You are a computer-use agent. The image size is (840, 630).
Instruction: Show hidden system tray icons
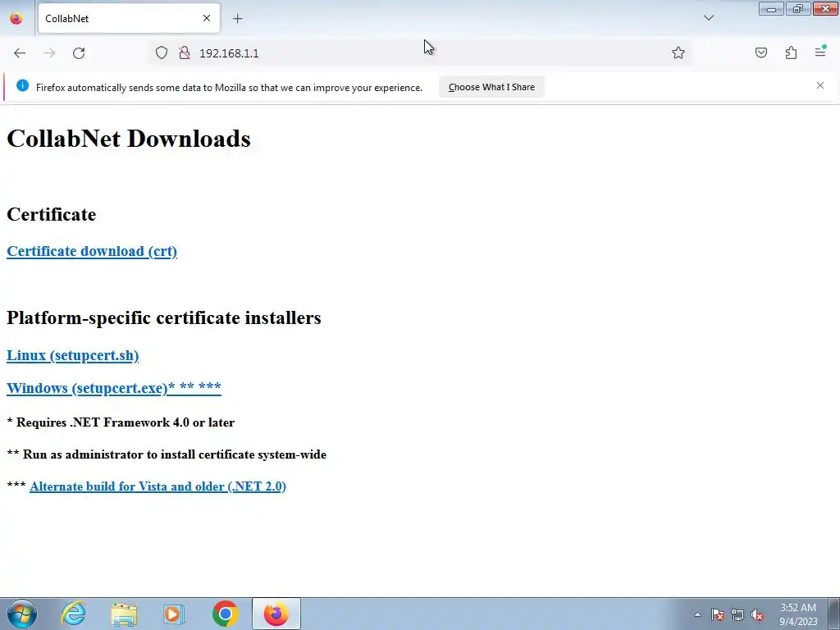(697, 614)
